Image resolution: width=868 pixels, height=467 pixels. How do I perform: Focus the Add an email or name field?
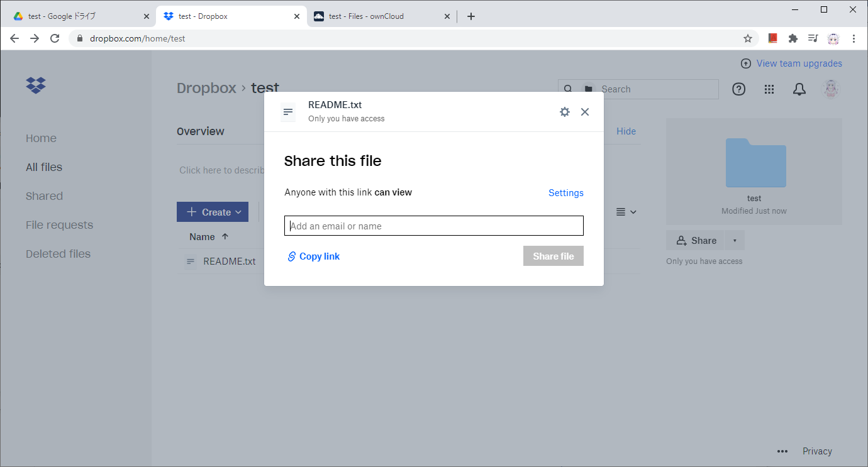[434, 226]
